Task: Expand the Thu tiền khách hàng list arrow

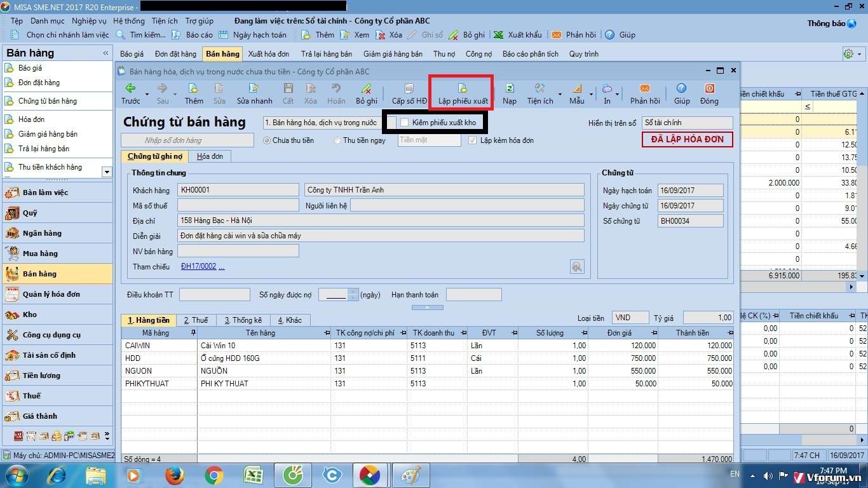Action: (x=106, y=172)
